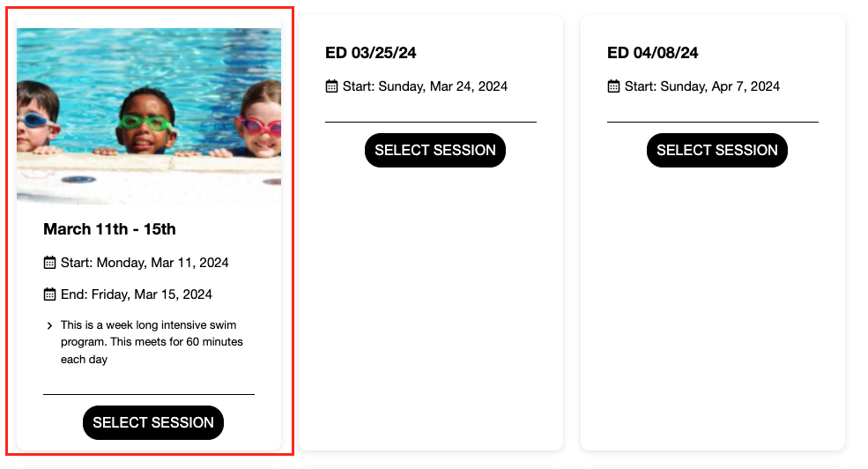868x469 pixels.
Task: Click calendar icon beside End: Friday, Mar 15
Action: tap(49, 294)
